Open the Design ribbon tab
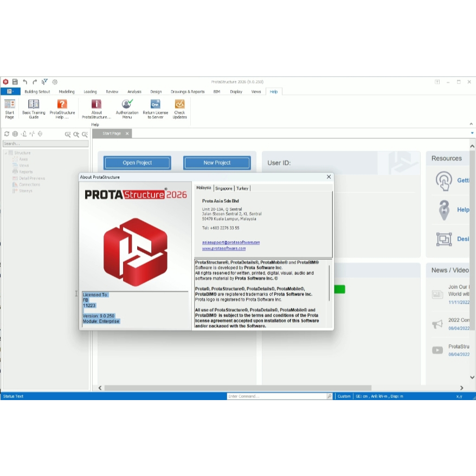Screen dimensions: 476x476 (x=156, y=92)
